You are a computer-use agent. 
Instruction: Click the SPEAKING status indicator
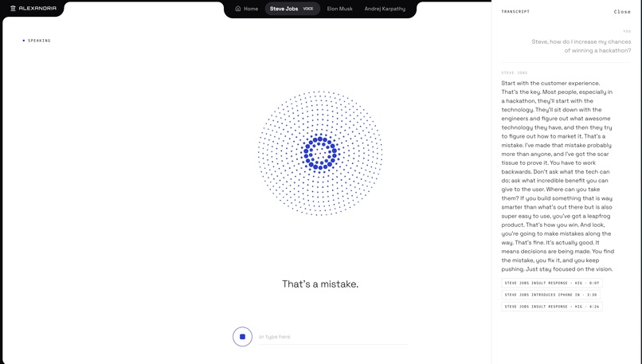pos(37,41)
